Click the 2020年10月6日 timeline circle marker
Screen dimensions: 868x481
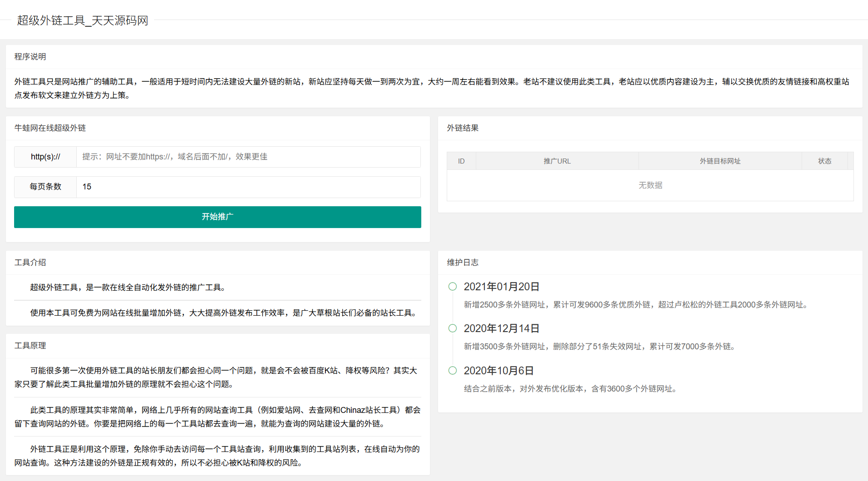click(452, 370)
